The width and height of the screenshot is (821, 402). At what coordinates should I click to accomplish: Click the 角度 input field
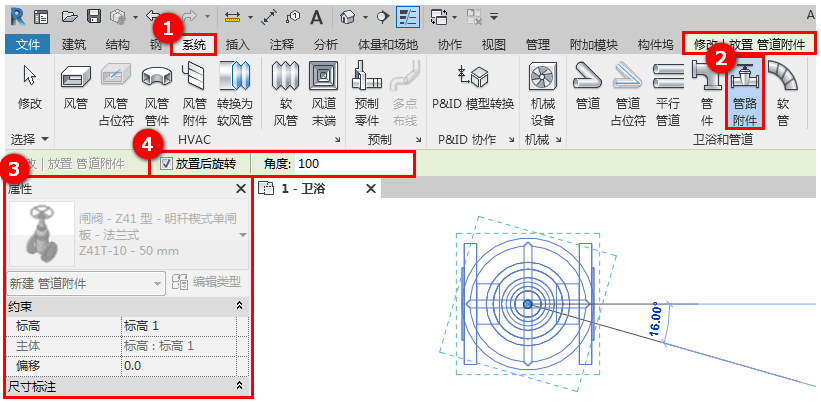pos(354,164)
